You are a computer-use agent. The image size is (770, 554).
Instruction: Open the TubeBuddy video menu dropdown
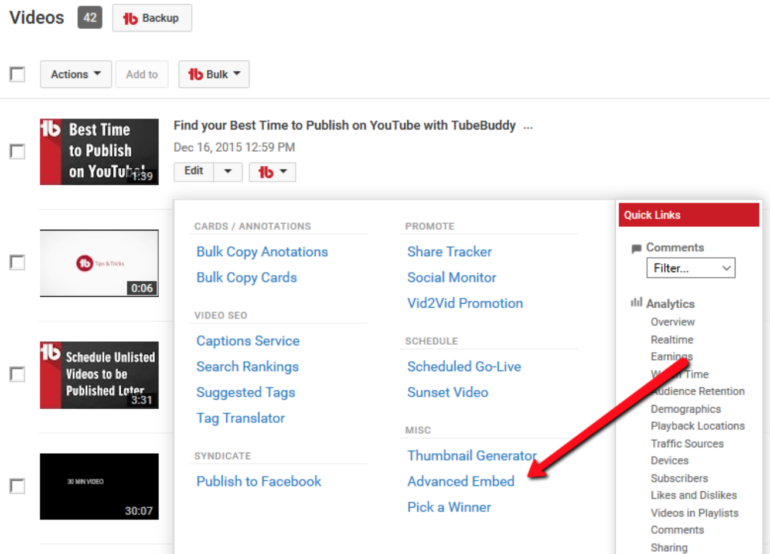(x=273, y=172)
